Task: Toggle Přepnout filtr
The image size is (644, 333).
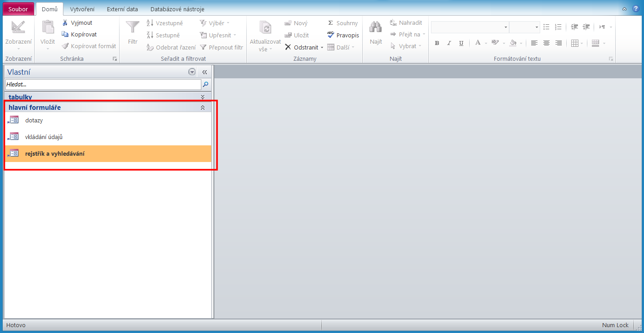Action: (x=221, y=47)
